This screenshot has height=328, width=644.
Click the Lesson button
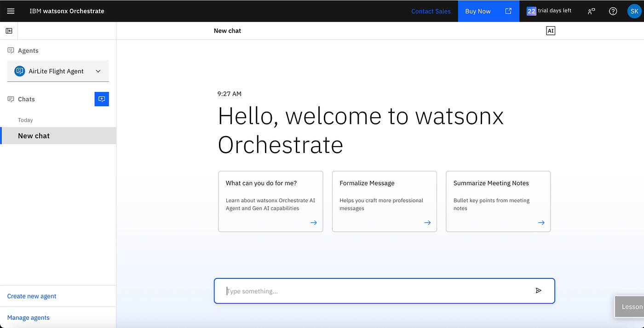(x=630, y=306)
